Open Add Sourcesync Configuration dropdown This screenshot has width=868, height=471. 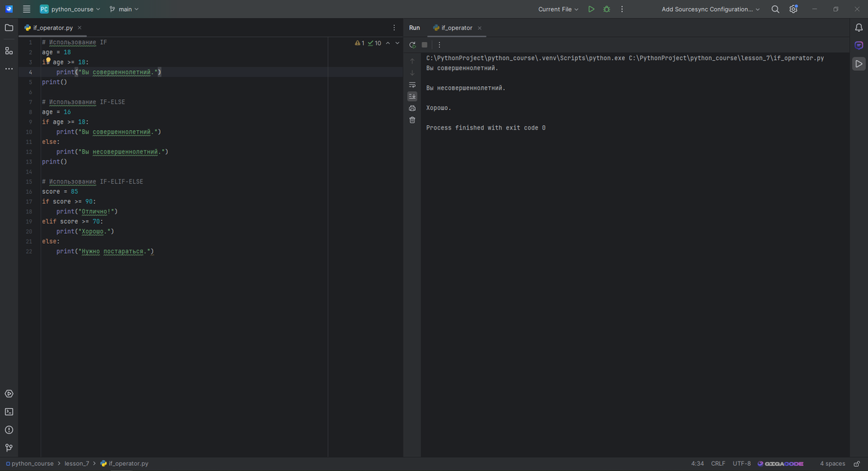click(x=711, y=9)
